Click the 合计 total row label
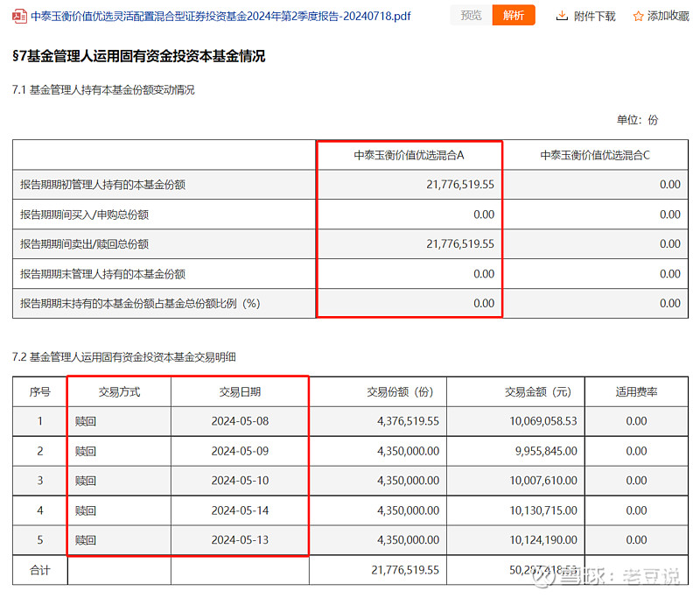 (39, 570)
